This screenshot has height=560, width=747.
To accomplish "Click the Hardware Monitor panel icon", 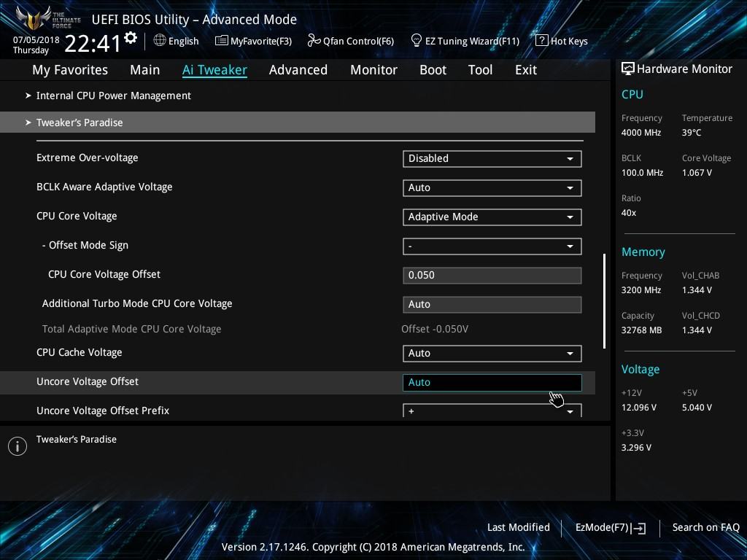I will click(x=628, y=69).
